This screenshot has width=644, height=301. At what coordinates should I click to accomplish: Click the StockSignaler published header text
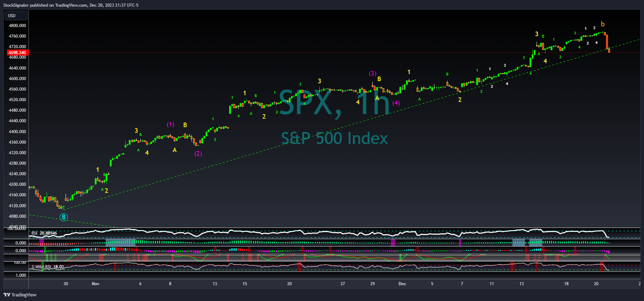tap(71, 5)
